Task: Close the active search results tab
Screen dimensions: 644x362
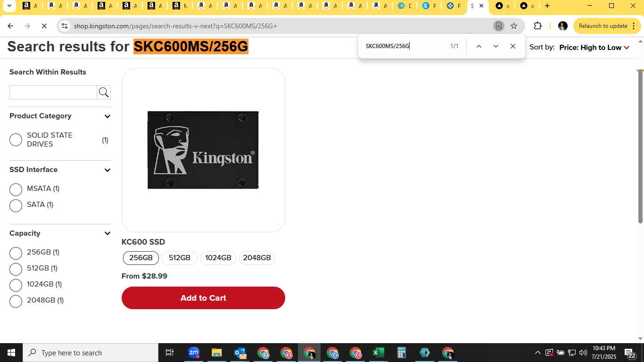Action: pos(481,6)
